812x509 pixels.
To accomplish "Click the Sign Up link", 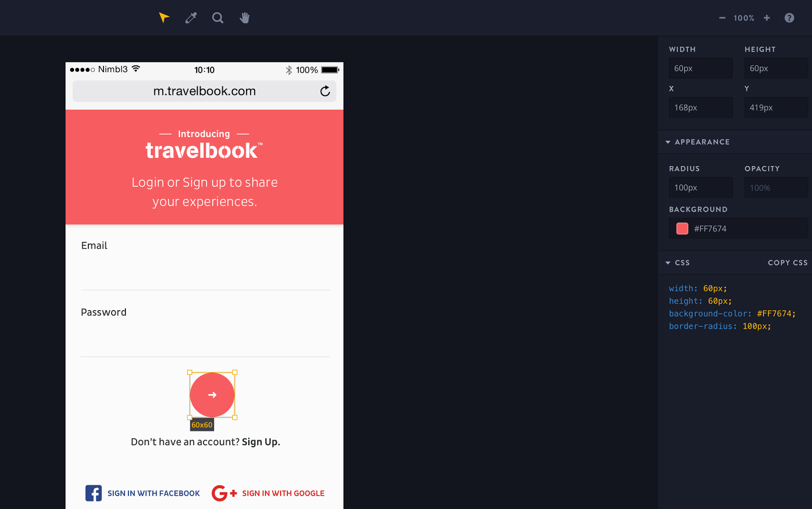I will (x=261, y=442).
